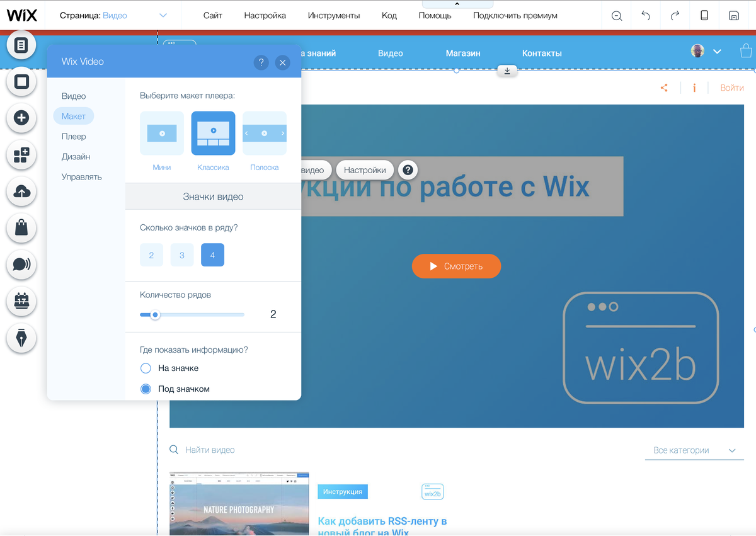This screenshot has width=756, height=536.
Task: Open the Bookings calendar sidebar icon
Action: 21,301
